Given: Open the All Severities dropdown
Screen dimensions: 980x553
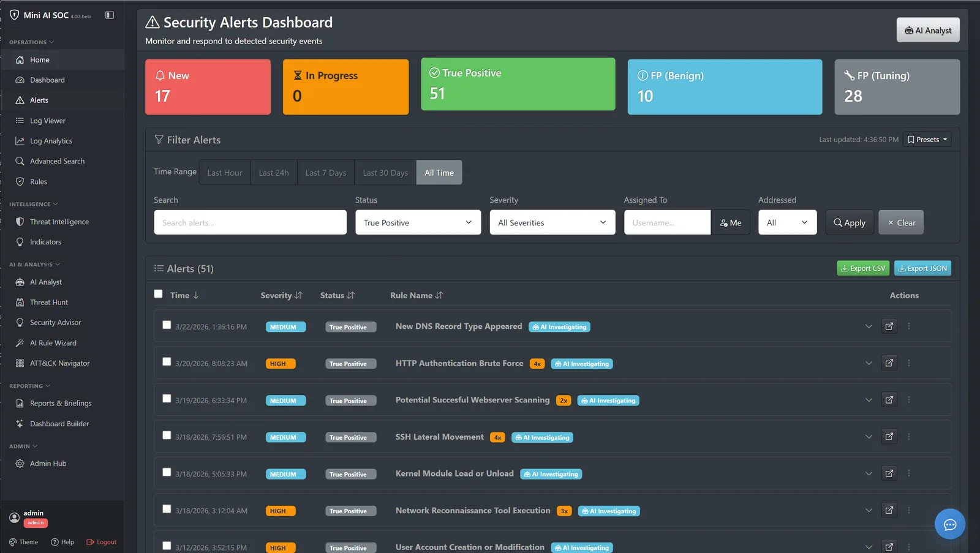Looking at the screenshot, I should tap(552, 222).
